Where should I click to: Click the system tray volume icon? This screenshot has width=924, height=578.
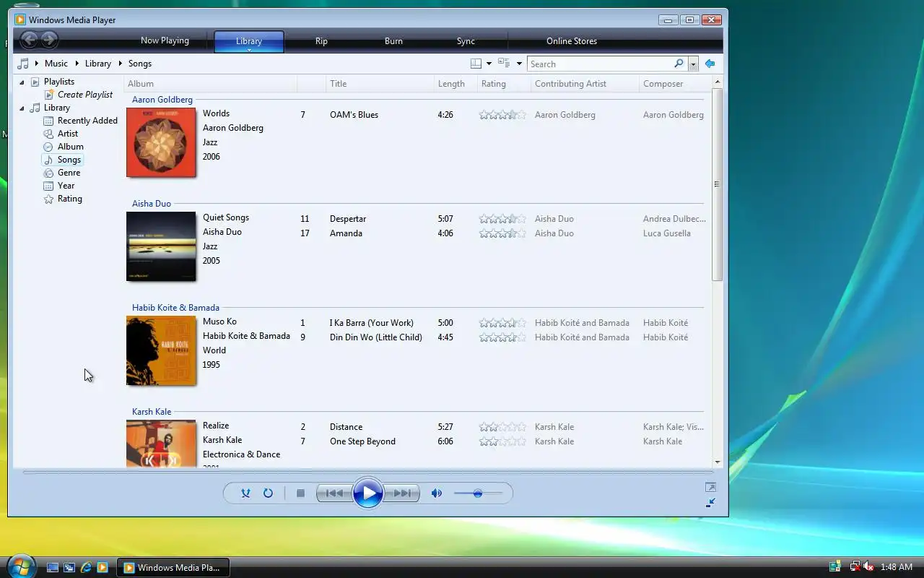point(868,567)
